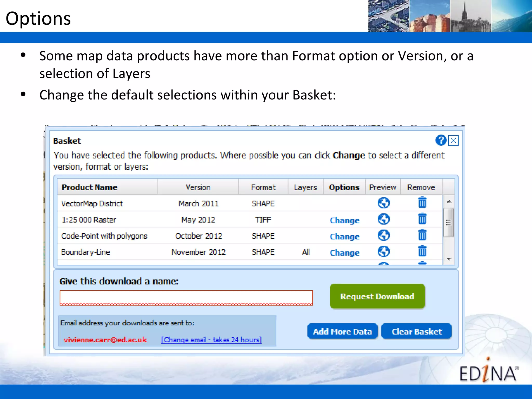Click the vivienne.carr@ed.ac.uk email address

(105, 340)
